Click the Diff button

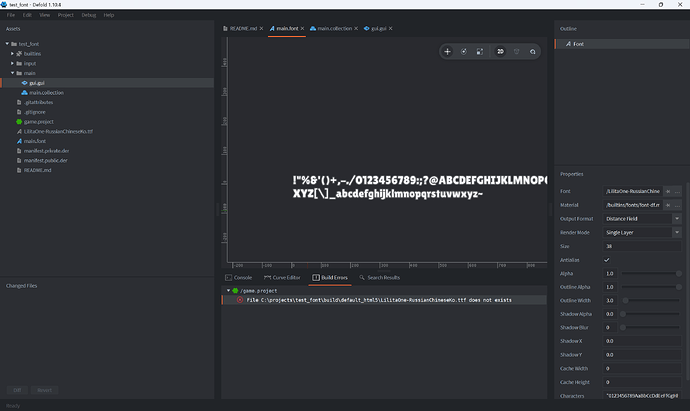17,390
